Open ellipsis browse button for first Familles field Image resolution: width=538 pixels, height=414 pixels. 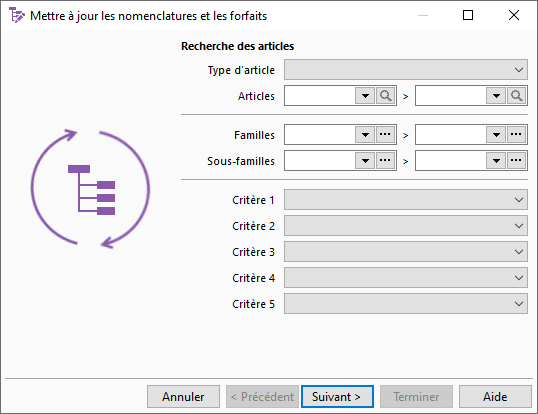tap(385, 135)
